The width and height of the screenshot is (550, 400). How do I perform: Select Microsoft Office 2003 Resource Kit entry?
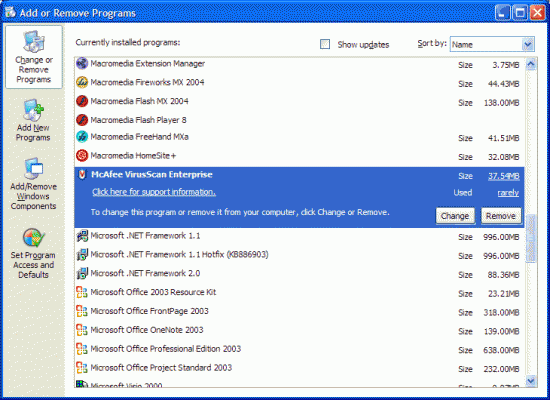(x=300, y=293)
